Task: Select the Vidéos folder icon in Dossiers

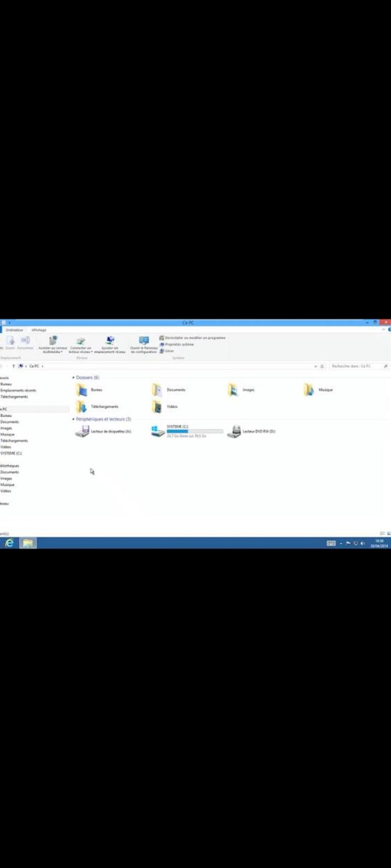Action: pyautogui.click(x=157, y=407)
